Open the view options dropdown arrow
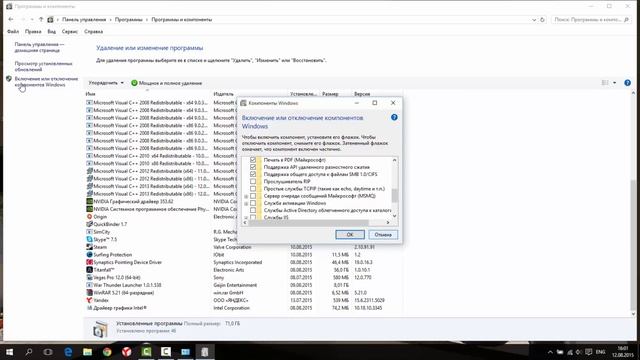The width and height of the screenshot is (640, 360). point(615,83)
